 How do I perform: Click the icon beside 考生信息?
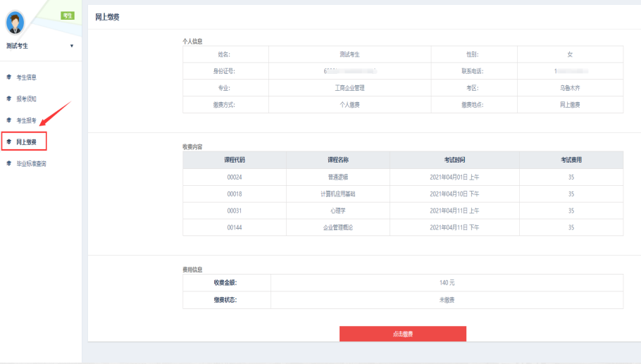pos(8,77)
